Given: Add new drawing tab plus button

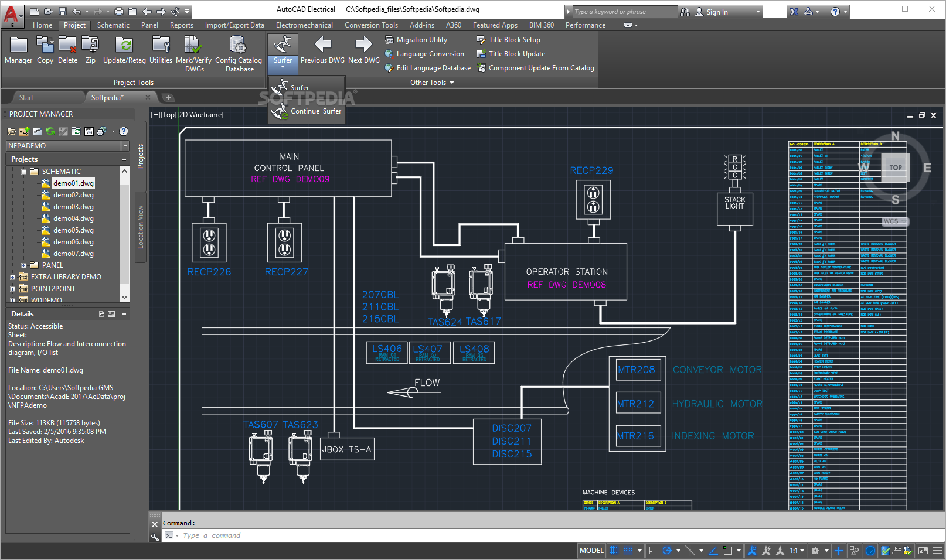Looking at the screenshot, I should pos(168,98).
